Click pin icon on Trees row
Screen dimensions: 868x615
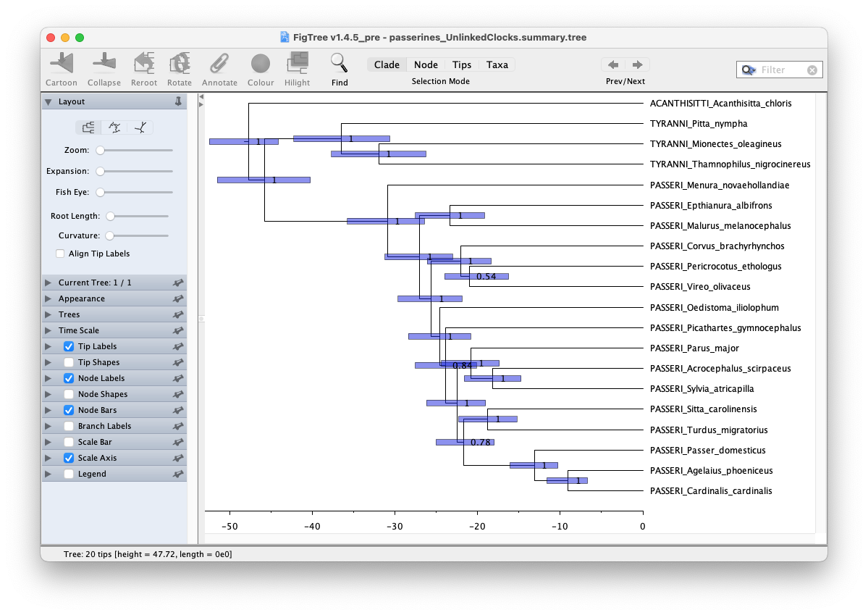coord(178,314)
